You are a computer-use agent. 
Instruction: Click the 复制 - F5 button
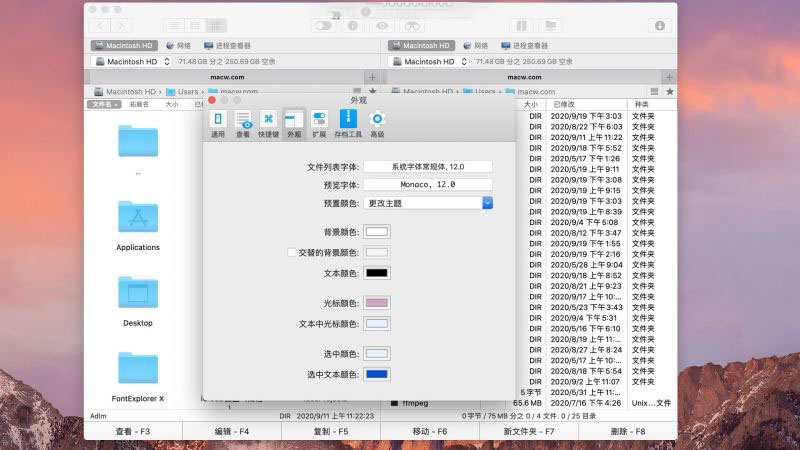tap(331, 431)
